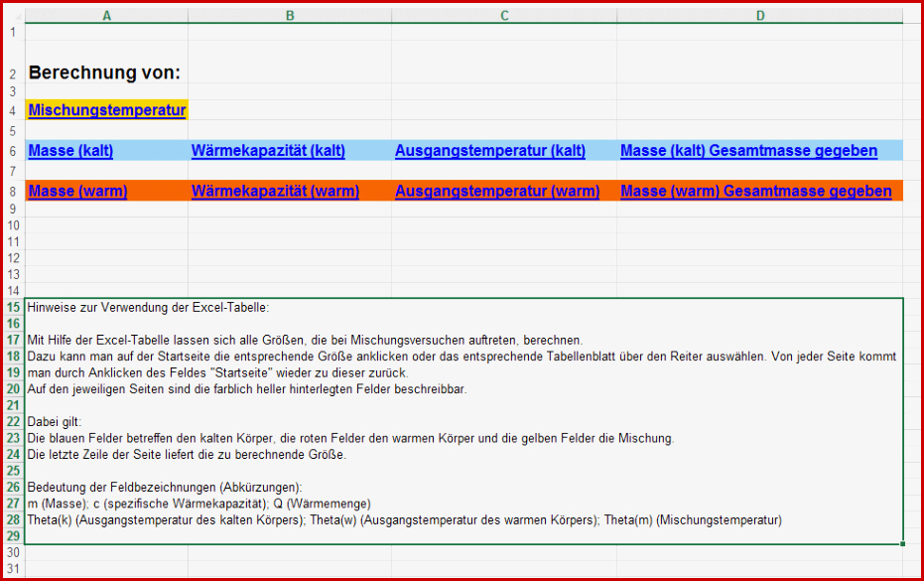
Task: Open Ausgangstemperatur (warm) hyperlink
Action: (497, 191)
